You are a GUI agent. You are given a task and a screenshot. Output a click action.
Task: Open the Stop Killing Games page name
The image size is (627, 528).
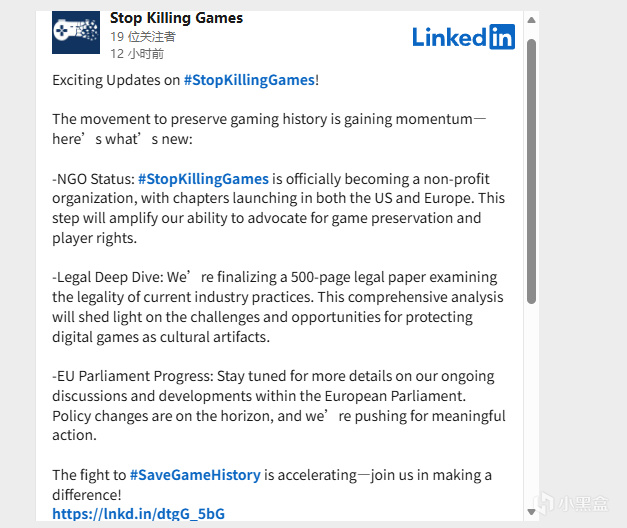[x=176, y=18]
